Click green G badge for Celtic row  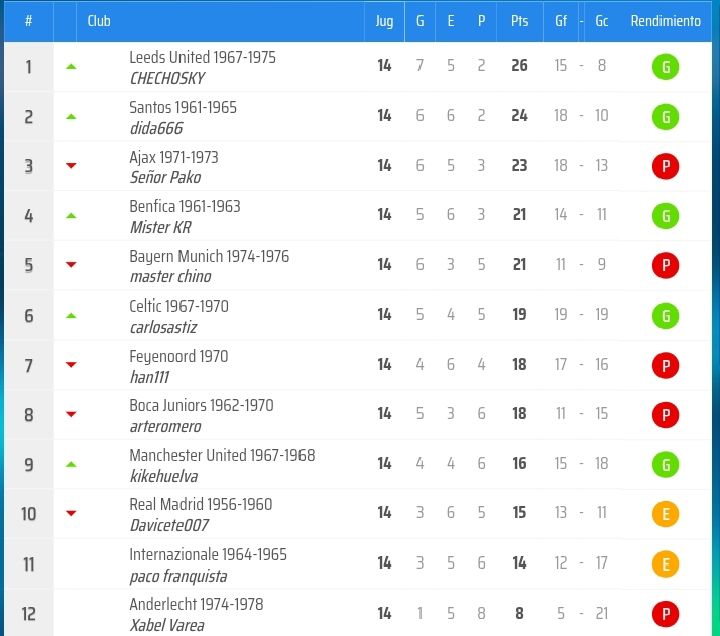coord(665,316)
